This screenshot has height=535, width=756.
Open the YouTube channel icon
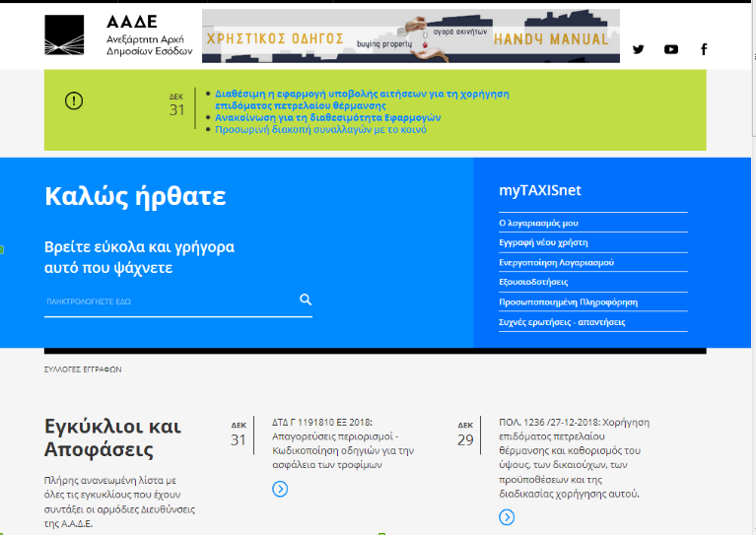point(671,49)
